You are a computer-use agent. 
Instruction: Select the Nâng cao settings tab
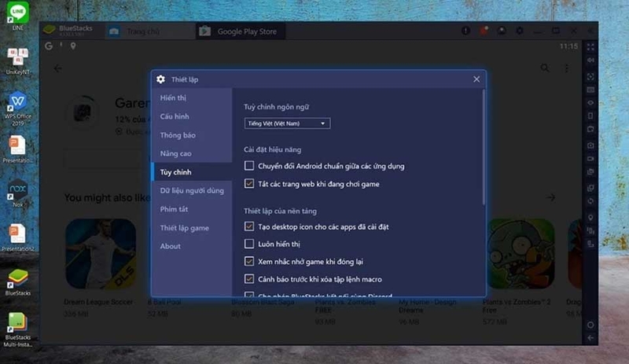tap(192, 153)
